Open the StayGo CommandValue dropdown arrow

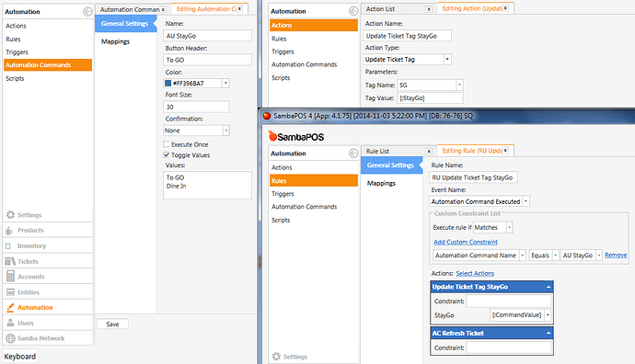[x=548, y=315]
